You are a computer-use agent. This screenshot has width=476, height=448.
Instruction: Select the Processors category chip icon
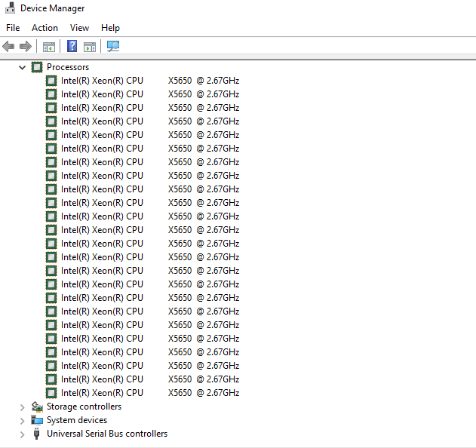37,67
